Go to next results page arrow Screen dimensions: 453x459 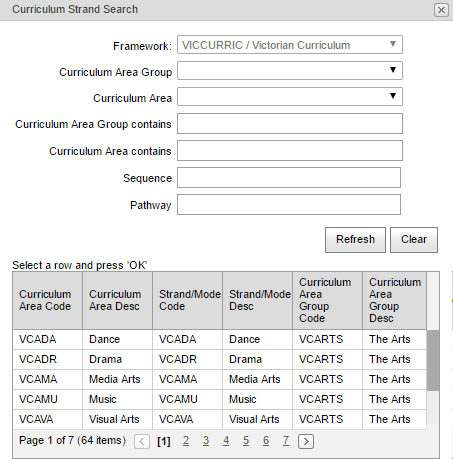click(306, 441)
